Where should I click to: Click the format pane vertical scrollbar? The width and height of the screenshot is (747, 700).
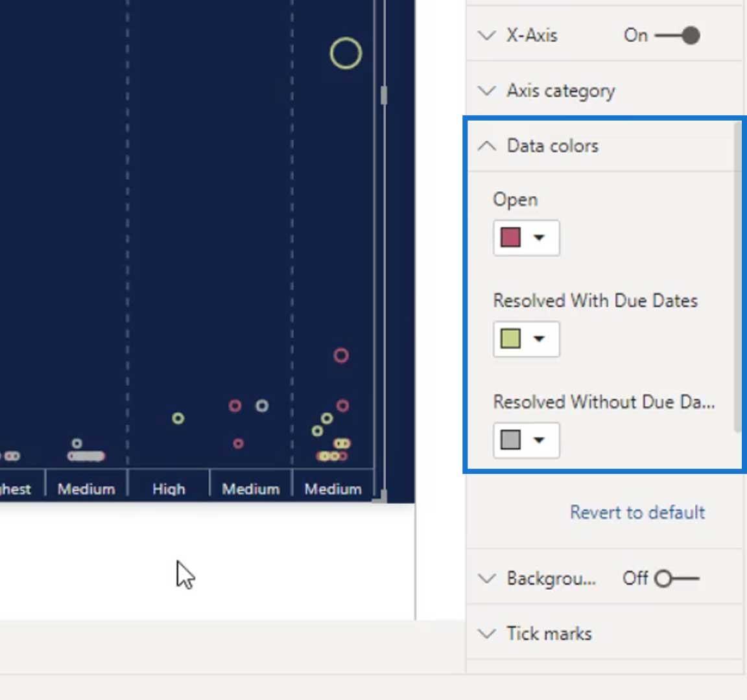(x=738, y=277)
